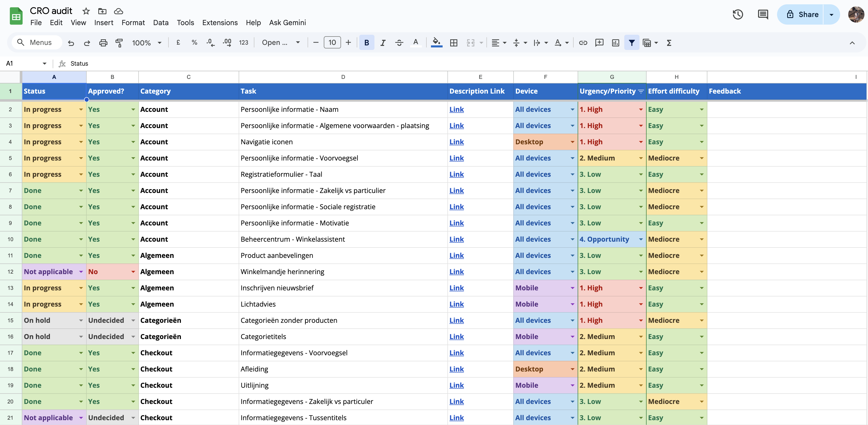Open the Data menu

[x=161, y=23]
